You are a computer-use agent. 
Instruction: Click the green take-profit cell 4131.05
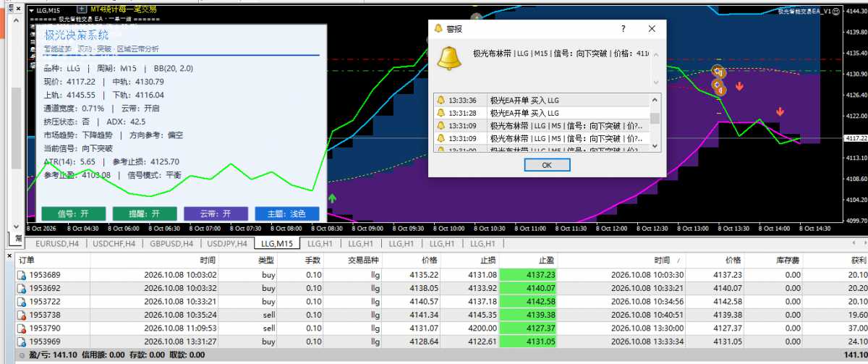point(529,341)
